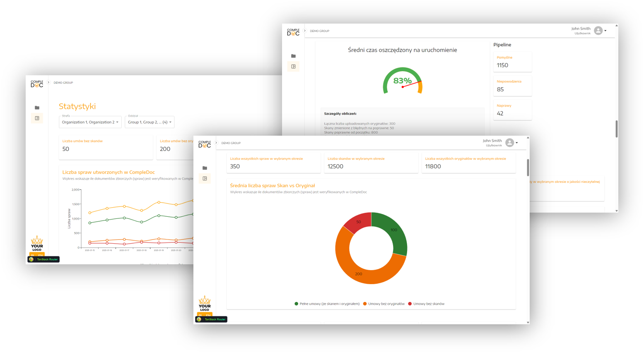Click user avatar icon in the donut chart window
This screenshot has width=644, height=352.
click(510, 143)
